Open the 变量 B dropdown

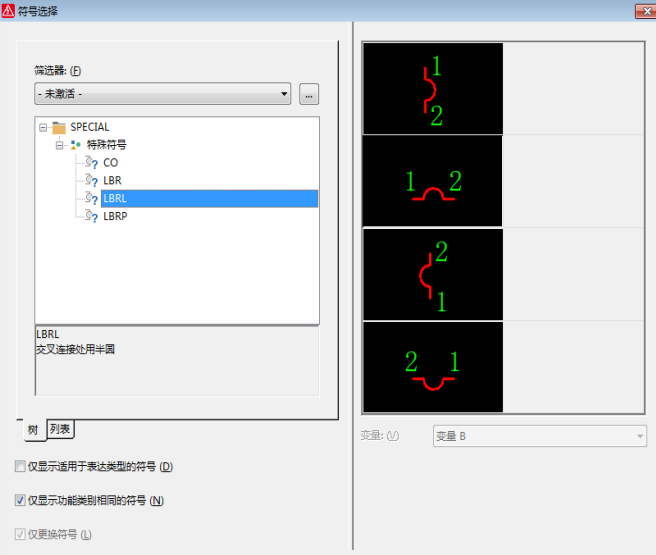click(540, 436)
